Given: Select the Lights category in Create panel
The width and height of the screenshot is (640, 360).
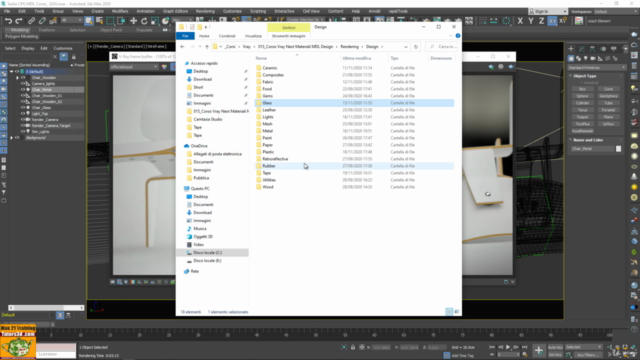Looking at the screenshot, I should tap(586, 58).
